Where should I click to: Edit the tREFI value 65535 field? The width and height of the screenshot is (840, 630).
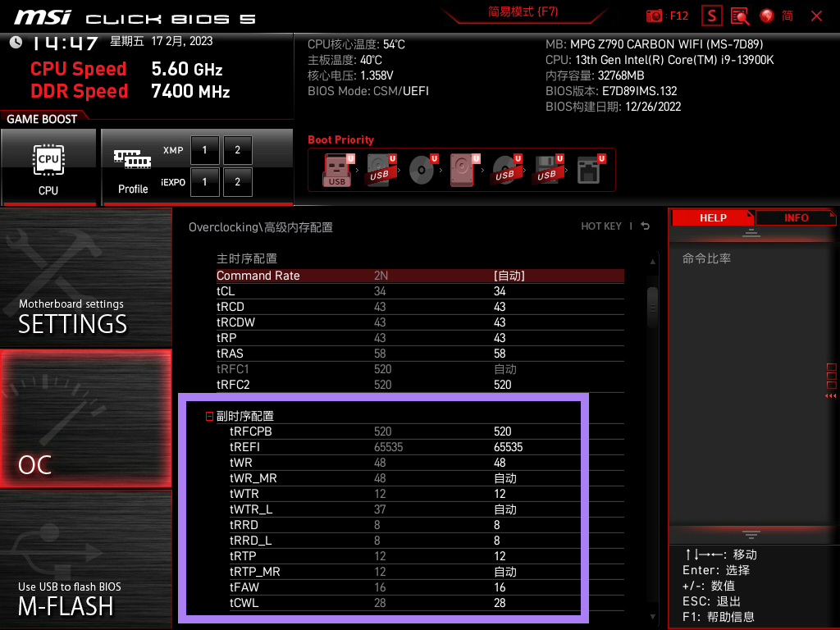click(x=508, y=447)
